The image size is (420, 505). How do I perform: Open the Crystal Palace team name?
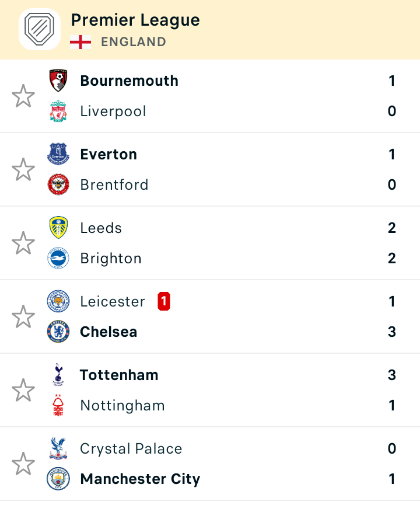[x=131, y=449]
